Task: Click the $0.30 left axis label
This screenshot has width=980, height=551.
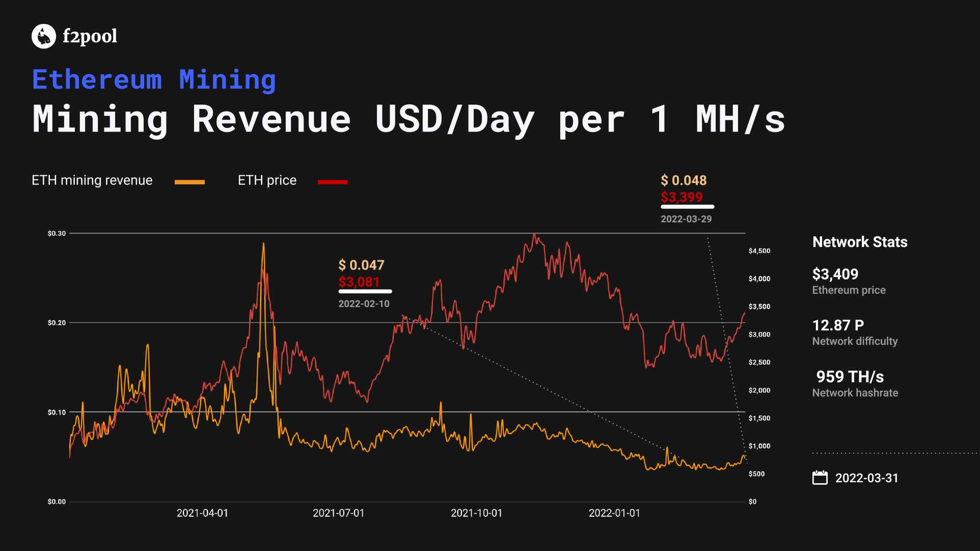Action: (57, 233)
